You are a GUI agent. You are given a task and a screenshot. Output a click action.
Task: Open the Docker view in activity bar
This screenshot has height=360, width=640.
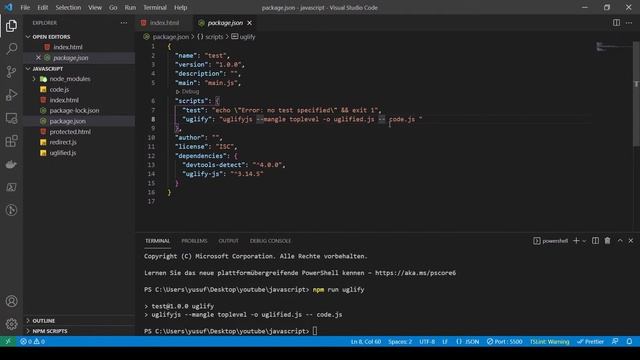pyautogui.click(x=11, y=164)
